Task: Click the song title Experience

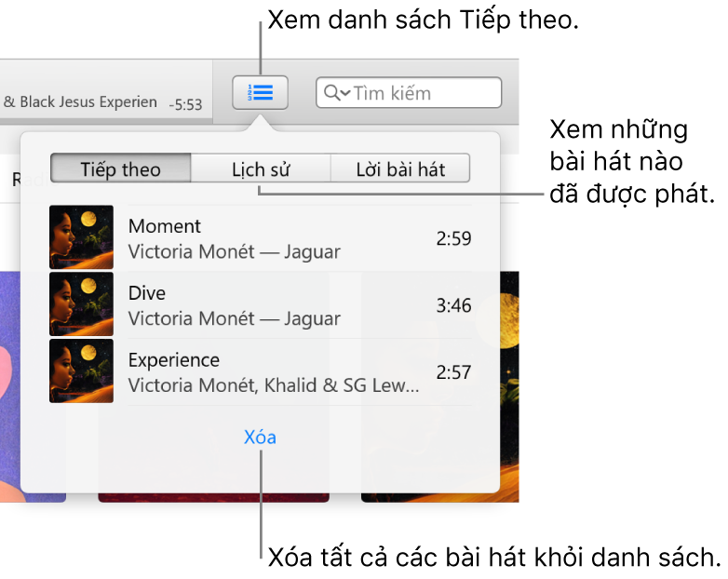Action: pos(174,360)
